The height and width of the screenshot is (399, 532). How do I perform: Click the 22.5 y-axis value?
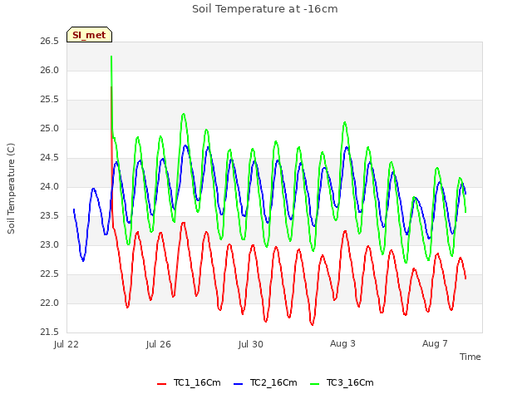click(50, 274)
